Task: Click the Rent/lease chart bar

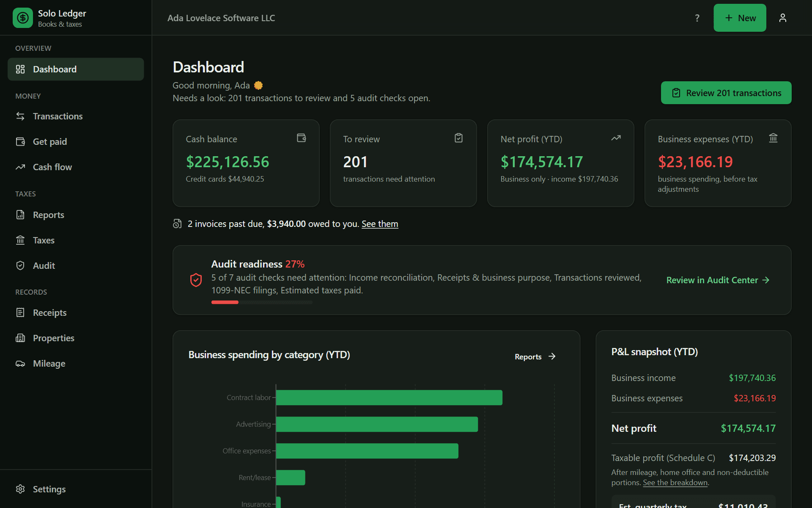Action: coord(291,478)
